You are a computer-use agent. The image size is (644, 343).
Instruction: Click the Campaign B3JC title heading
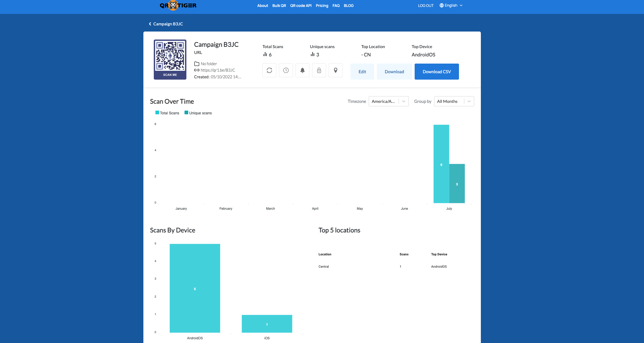pyautogui.click(x=216, y=44)
